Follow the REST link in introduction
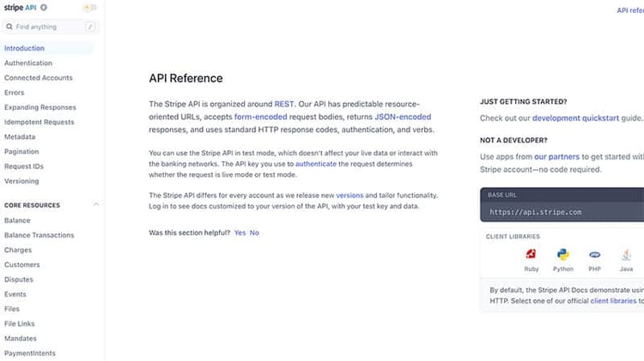Viewport: 644px width, 361px height. click(284, 104)
